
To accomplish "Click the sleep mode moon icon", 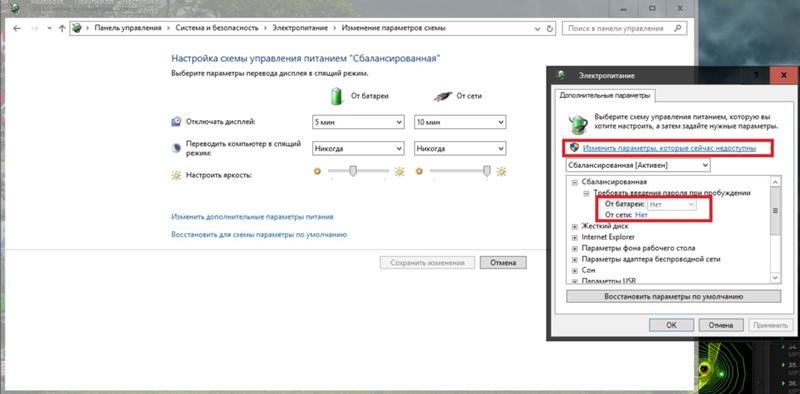I will point(176,148).
